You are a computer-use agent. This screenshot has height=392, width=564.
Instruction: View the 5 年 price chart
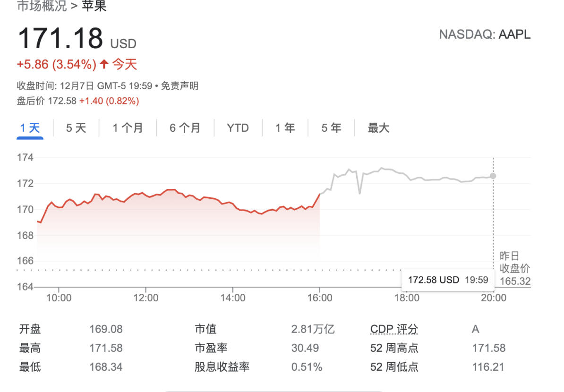331,128
